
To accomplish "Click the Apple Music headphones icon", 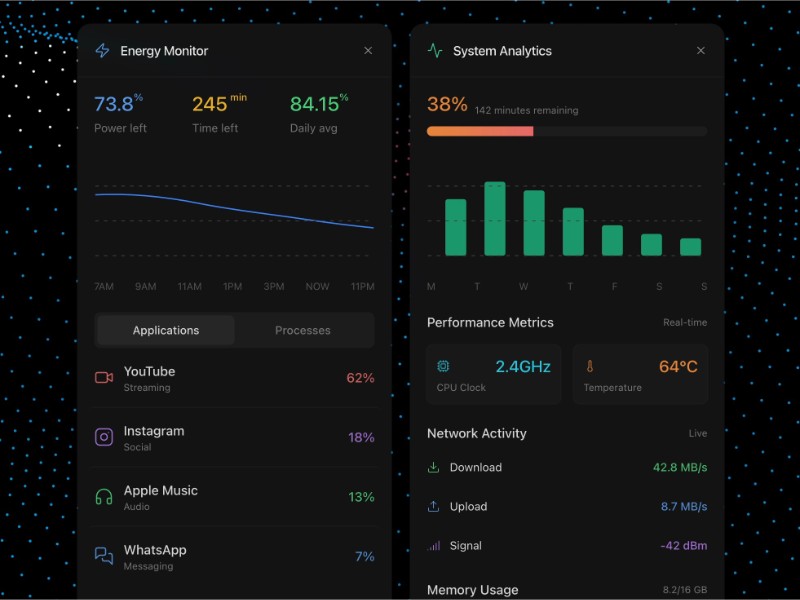I will pyautogui.click(x=105, y=497).
